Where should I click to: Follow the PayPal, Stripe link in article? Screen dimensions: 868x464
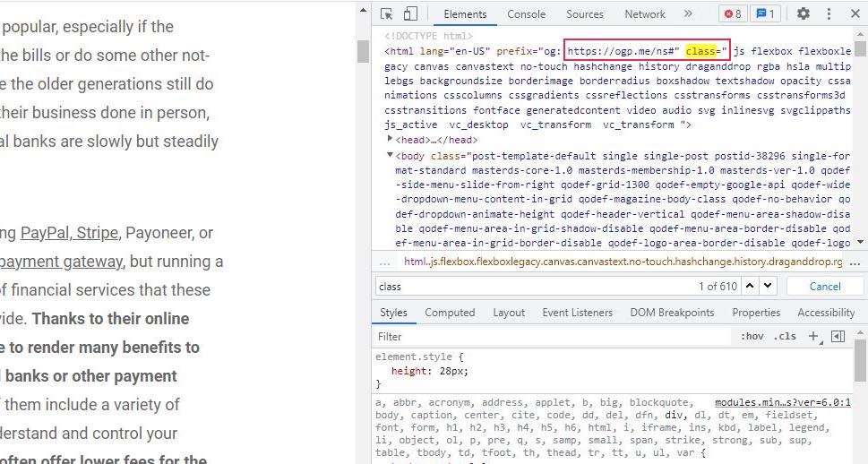point(69,233)
